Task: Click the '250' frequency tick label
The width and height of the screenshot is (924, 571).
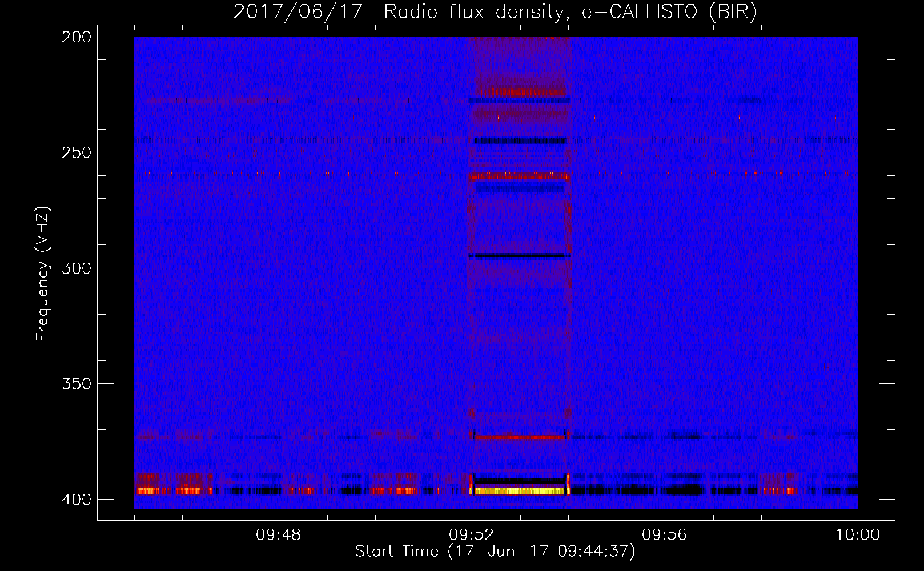Action: (76, 152)
